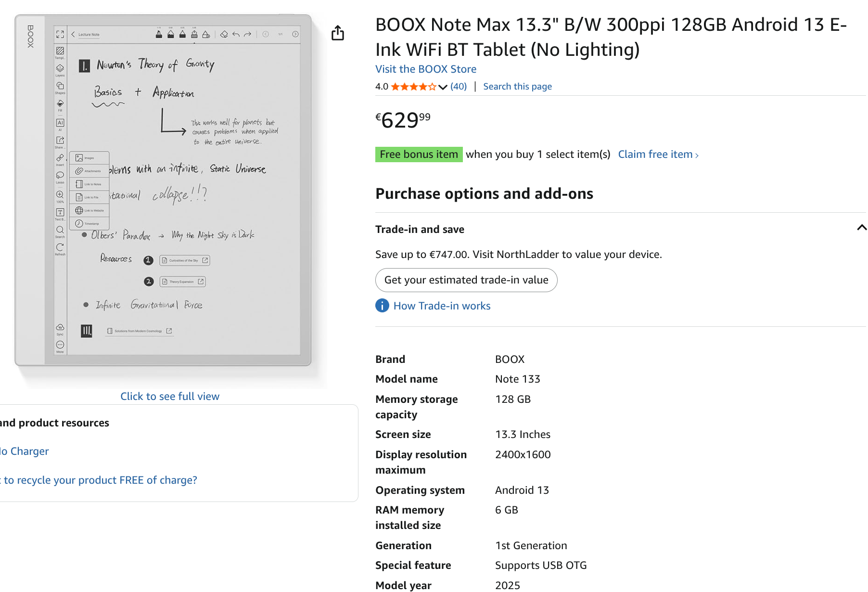Click Search this page link
Image resolution: width=868 pixels, height=592 pixels.
point(517,87)
